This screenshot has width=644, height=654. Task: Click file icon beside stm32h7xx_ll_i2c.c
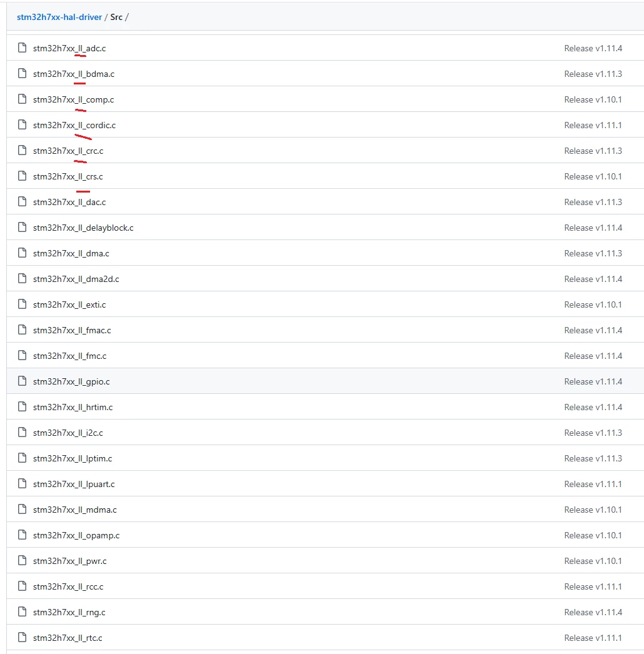(x=22, y=433)
